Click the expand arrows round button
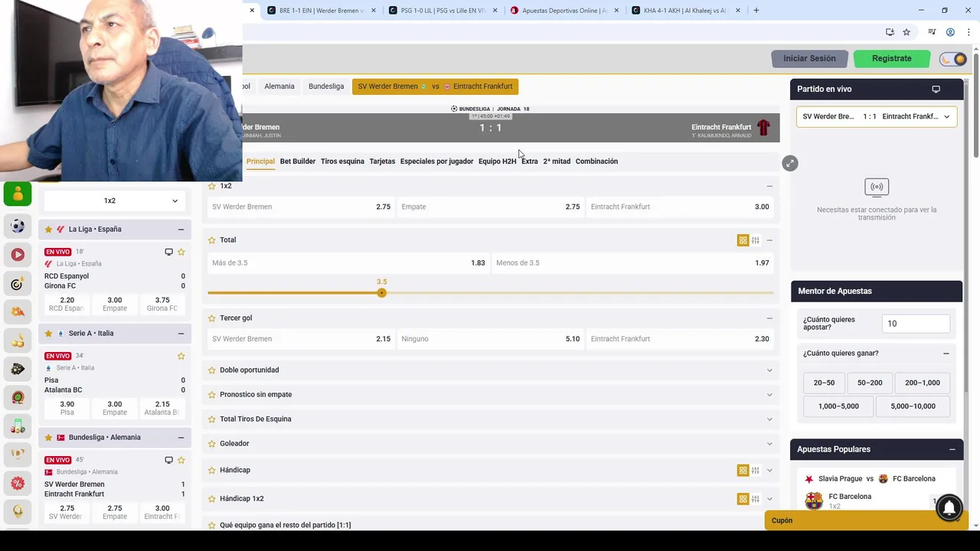 click(790, 163)
